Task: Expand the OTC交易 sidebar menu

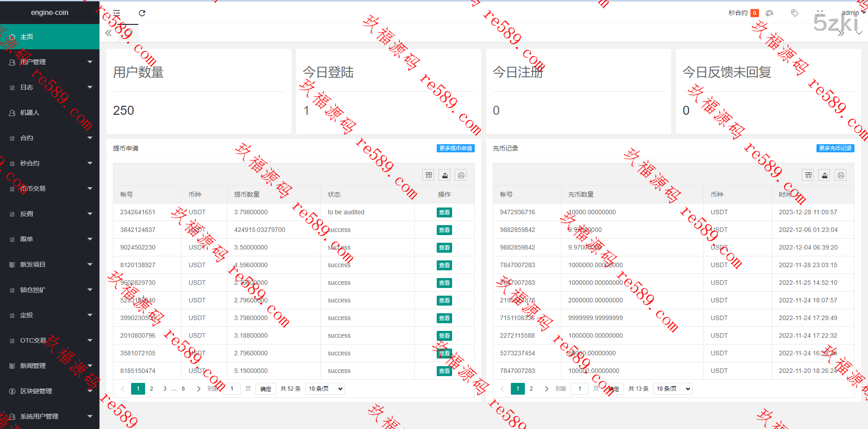Action: [50, 340]
